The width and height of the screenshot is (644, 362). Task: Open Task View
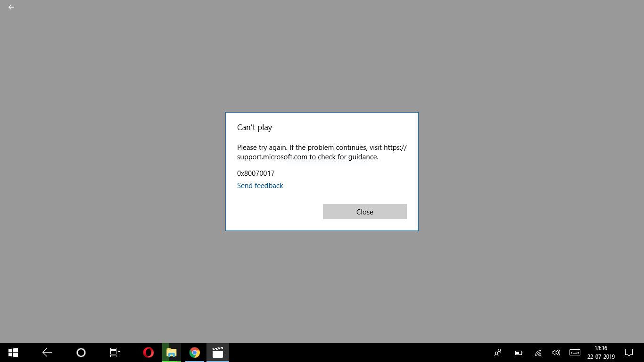[115, 352]
